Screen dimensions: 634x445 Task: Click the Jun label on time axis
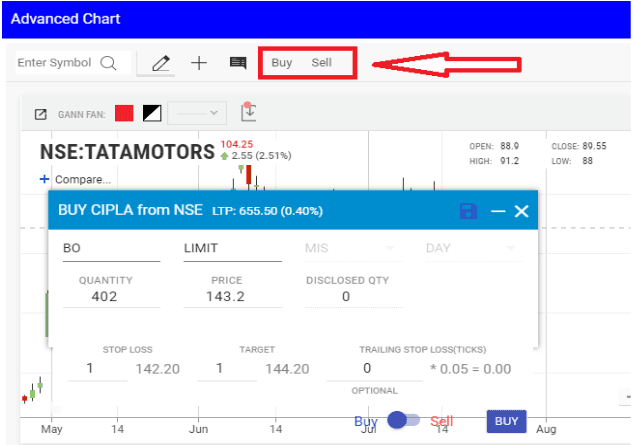pyautogui.click(x=199, y=429)
